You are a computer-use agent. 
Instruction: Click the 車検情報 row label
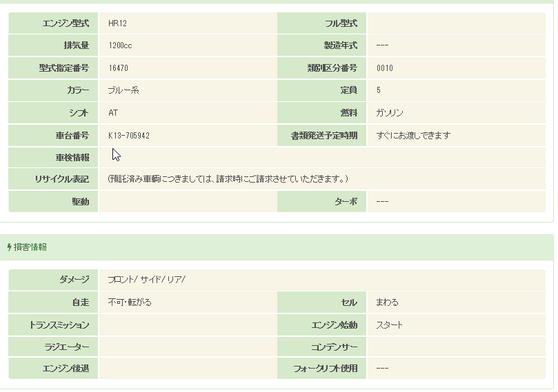pos(72,158)
